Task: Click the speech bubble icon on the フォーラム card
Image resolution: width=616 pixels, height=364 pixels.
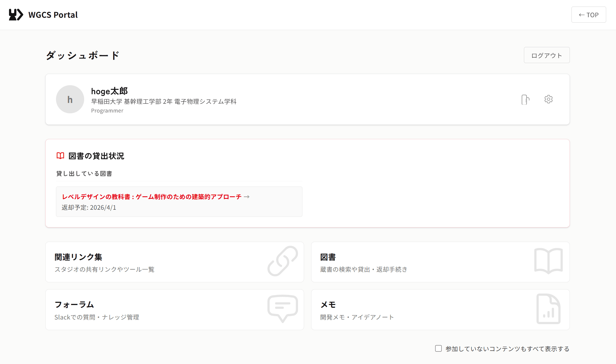Action: (x=282, y=309)
